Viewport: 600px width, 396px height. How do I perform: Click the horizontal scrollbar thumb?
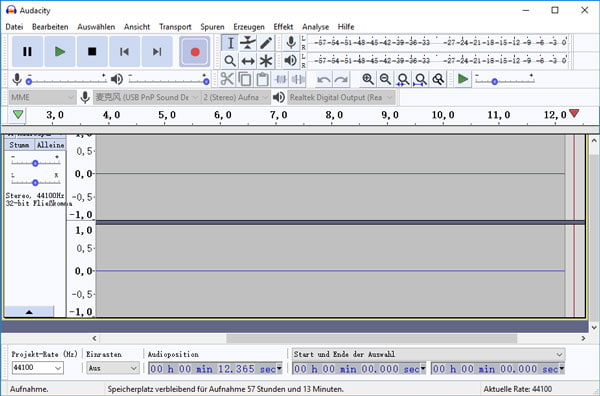point(372,338)
